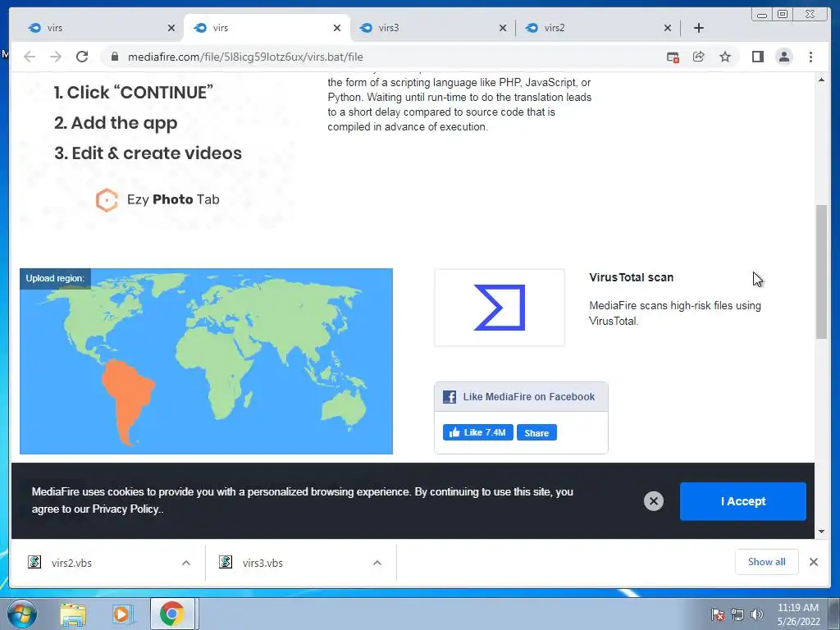Viewport: 840px width, 630px height.
Task: Open the Windows Start menu
Action: click(x=21, y=614)
